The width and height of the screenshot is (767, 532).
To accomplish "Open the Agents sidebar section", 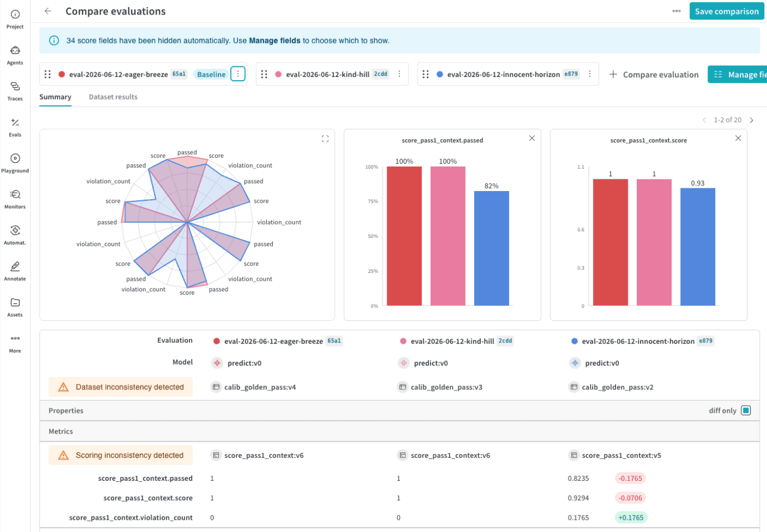I will pos(15,55).
